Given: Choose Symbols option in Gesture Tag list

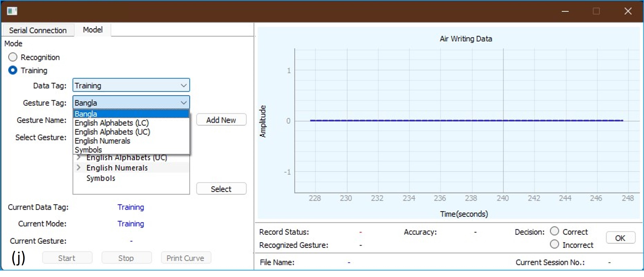Looking at the screenshot, I should pyautogui.click(x=88, y=150).
